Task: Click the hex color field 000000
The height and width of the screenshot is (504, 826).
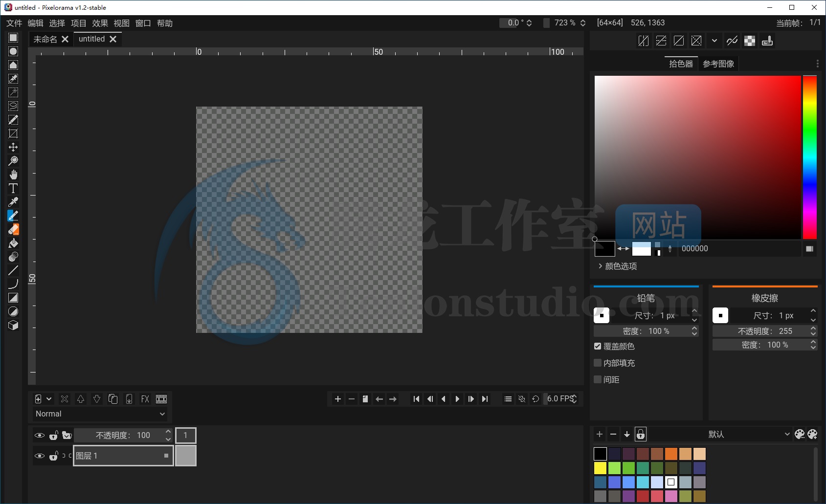Action: 739,249
